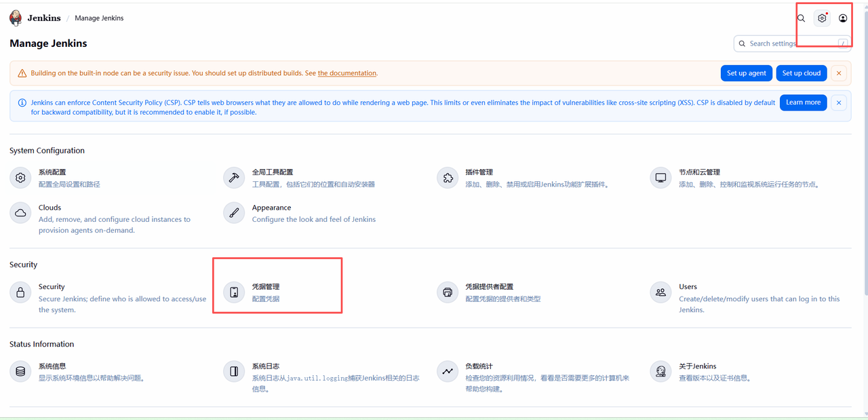
Task: Open the documentation link in warning
Action: pyautogui.click(x=347, y=73)
